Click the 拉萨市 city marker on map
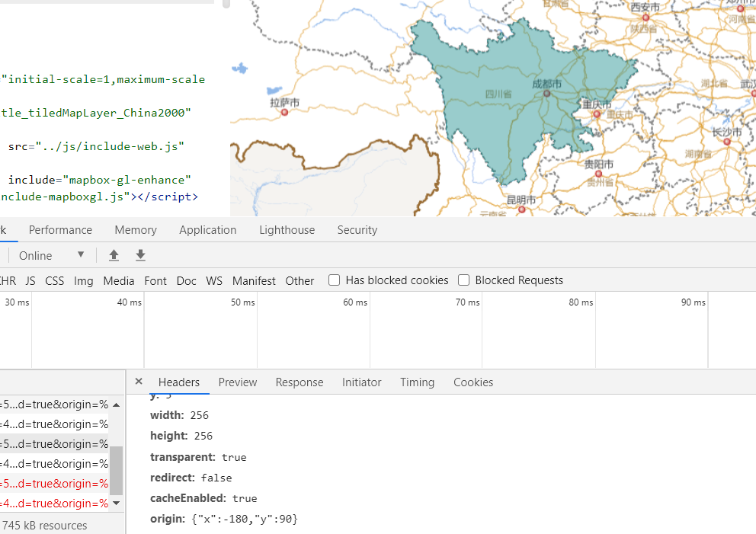This screenshot has height=534, width=756. [x=284, y=112]
